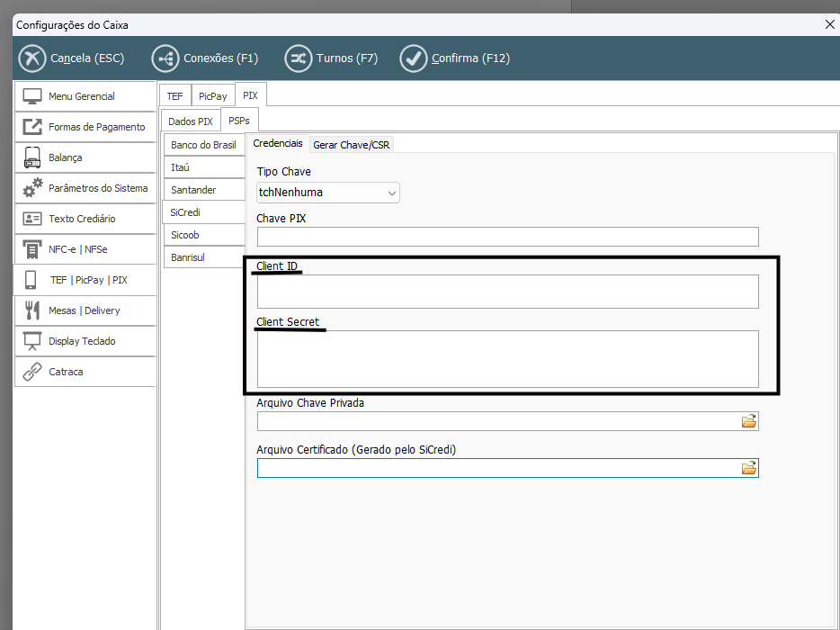Select Balança in the sidebar
The width and height of the screenshot is (840, 630).
85,157
